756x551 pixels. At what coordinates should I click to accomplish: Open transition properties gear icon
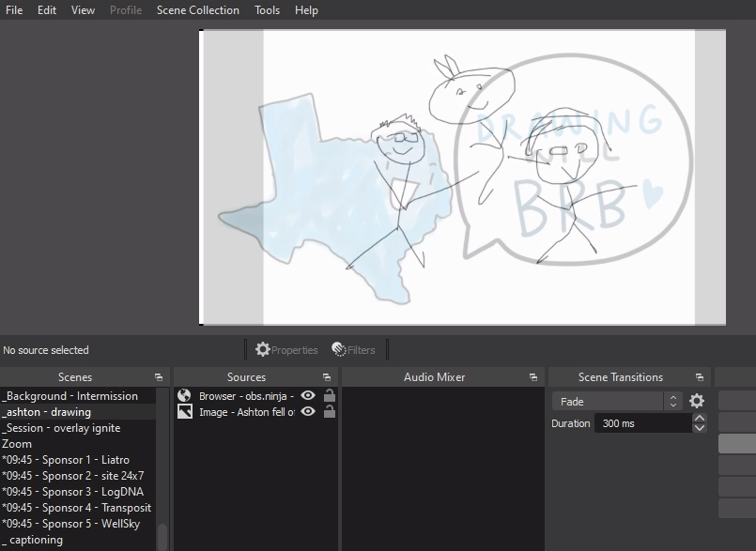(697, 401)
